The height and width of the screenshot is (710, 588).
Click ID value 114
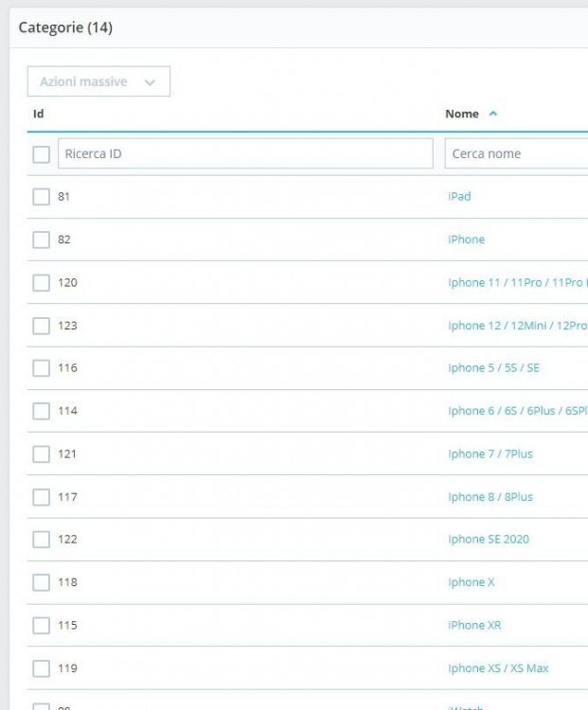[x=67, y=411]
